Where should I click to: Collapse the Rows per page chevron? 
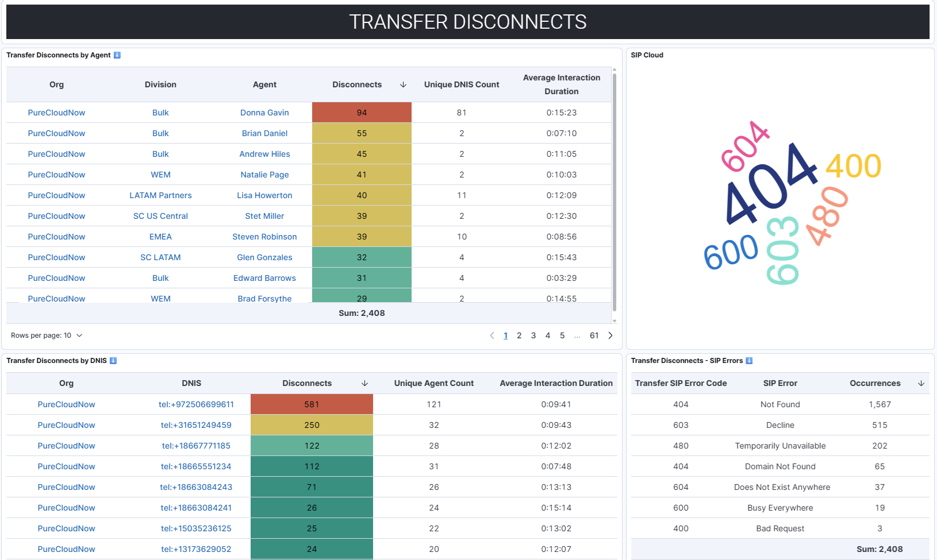(79, 335)
